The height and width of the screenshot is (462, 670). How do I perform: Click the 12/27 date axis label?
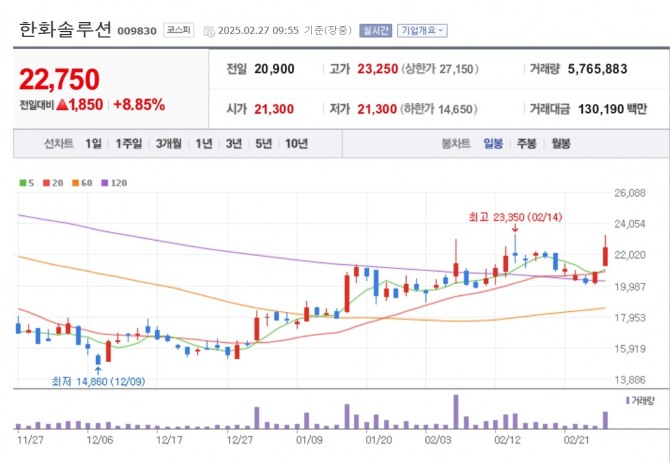point(240,440)
